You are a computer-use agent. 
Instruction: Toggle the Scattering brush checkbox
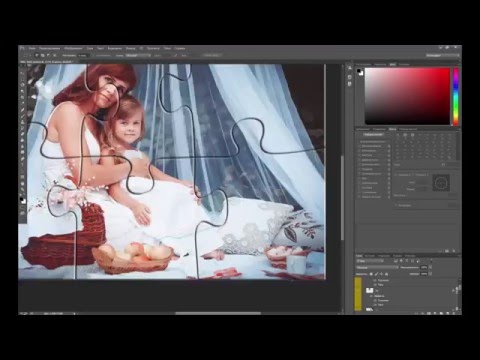pyautogui.click(x=360, y=151)
